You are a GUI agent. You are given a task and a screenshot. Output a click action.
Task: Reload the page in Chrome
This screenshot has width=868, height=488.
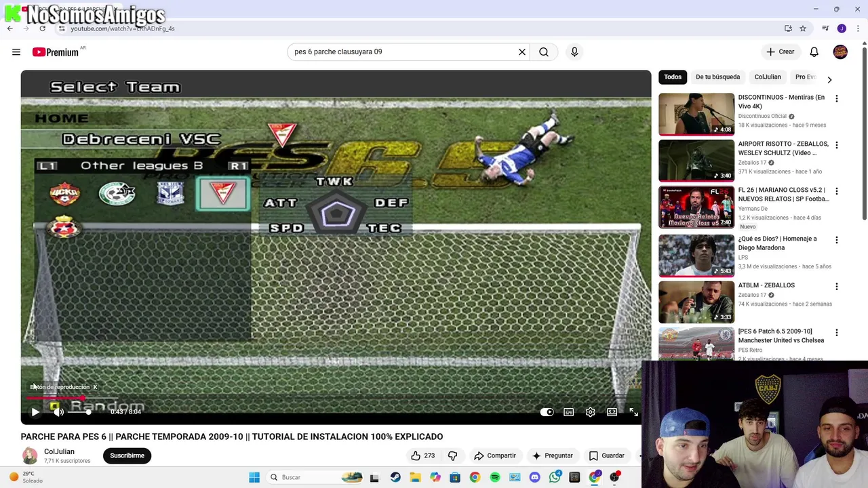click(x=42, y=28)
